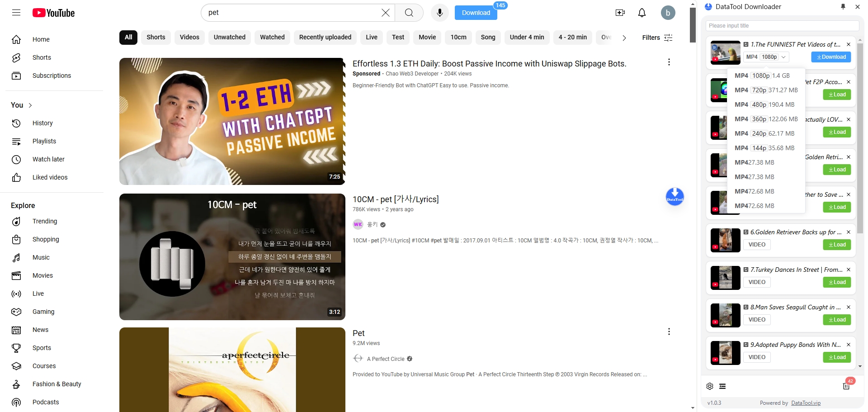Select the Shorts filter chip
This screenshot has width=868, height=412.
point(156,37)
